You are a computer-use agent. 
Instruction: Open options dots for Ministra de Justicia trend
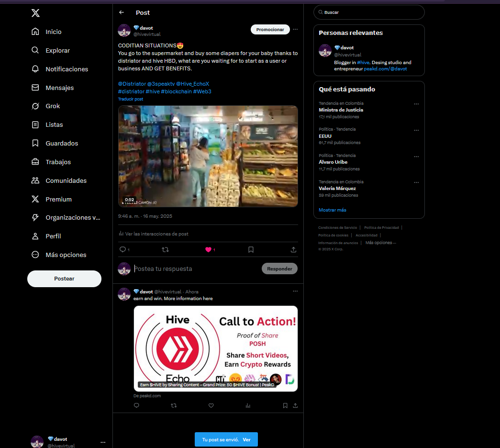point(416,104)
